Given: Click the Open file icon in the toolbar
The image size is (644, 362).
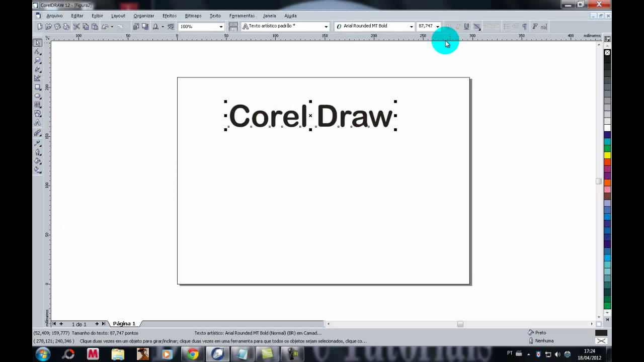Looking at the screenshot, I should (x=49, y=26).
